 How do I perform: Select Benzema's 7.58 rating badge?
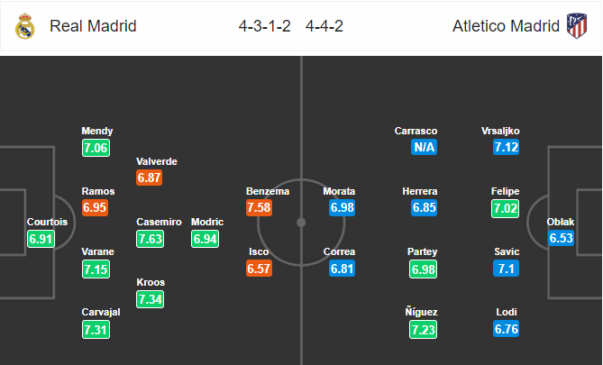tap(259, 208)
